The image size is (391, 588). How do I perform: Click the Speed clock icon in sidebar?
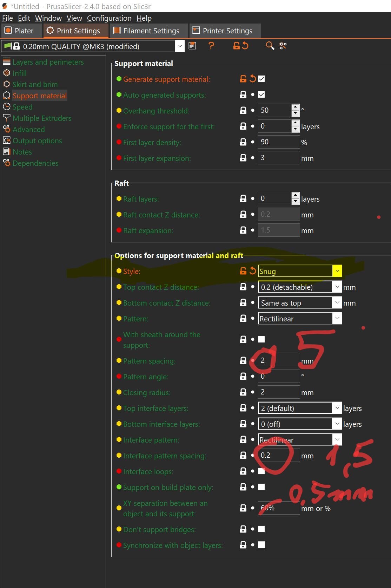pyautogui.click(x=7, y=107)
